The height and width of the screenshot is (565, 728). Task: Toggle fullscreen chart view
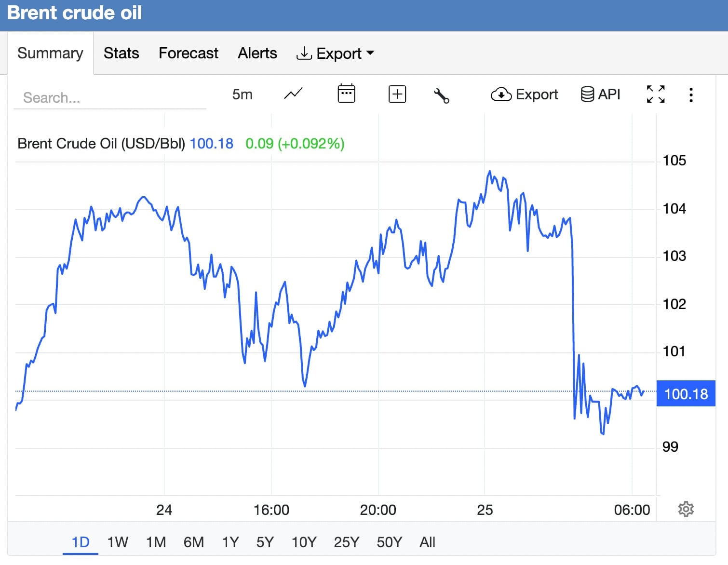click(656, 94)
